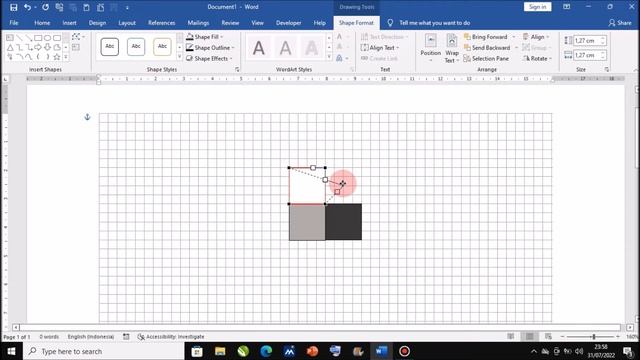This screenshot has width=640, height=360.
Task: Click the Save icon in quick access toolbar
Action: (13, 7)
